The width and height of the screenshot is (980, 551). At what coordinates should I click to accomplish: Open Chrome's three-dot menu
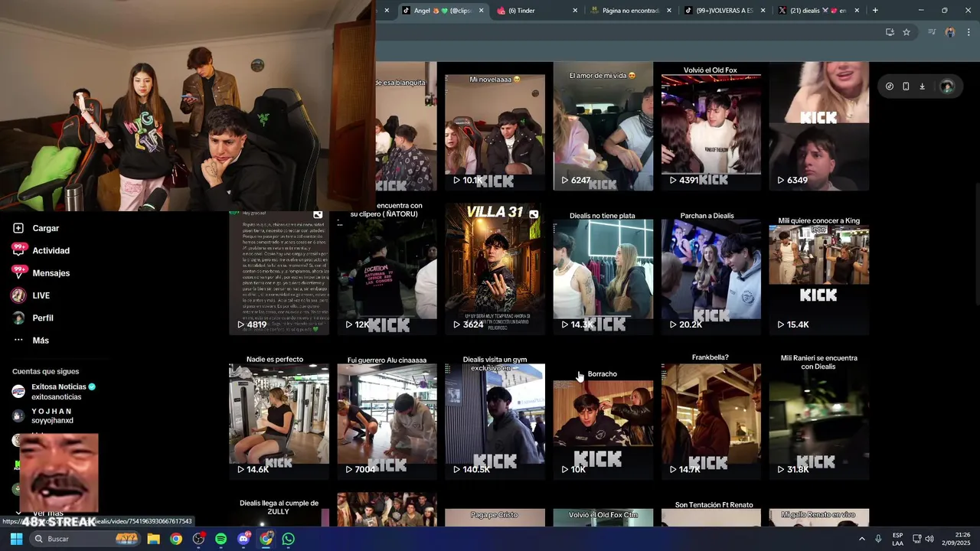pos(969,32)
